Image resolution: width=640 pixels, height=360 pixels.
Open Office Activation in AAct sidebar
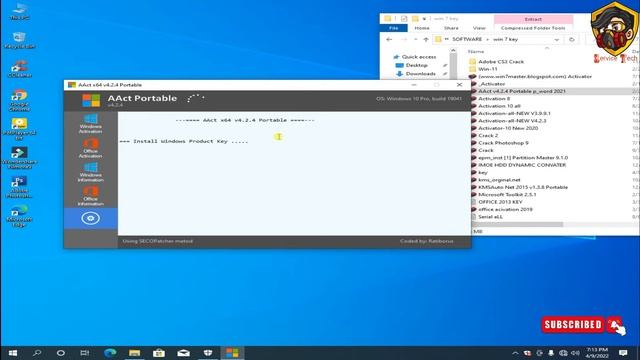(90, 148)
